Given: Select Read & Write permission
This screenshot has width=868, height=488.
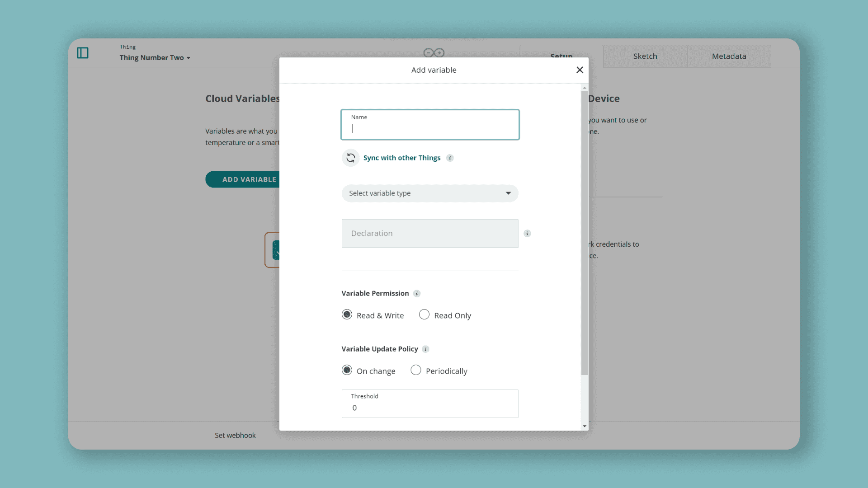Looking at the screenshot, I should [347, 314].
